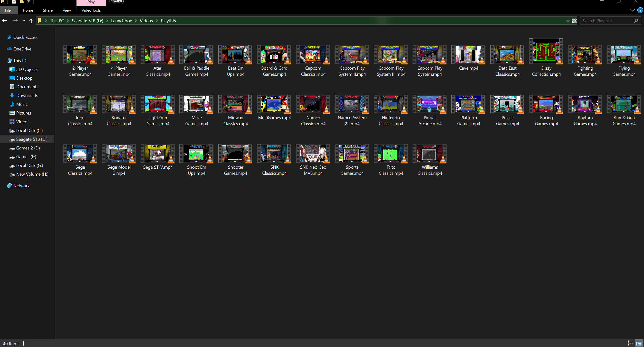Go to Seagate 5TB (D:) in breadcrumb
This screenshot has width=644, height=347.
(x=87, y=21)
